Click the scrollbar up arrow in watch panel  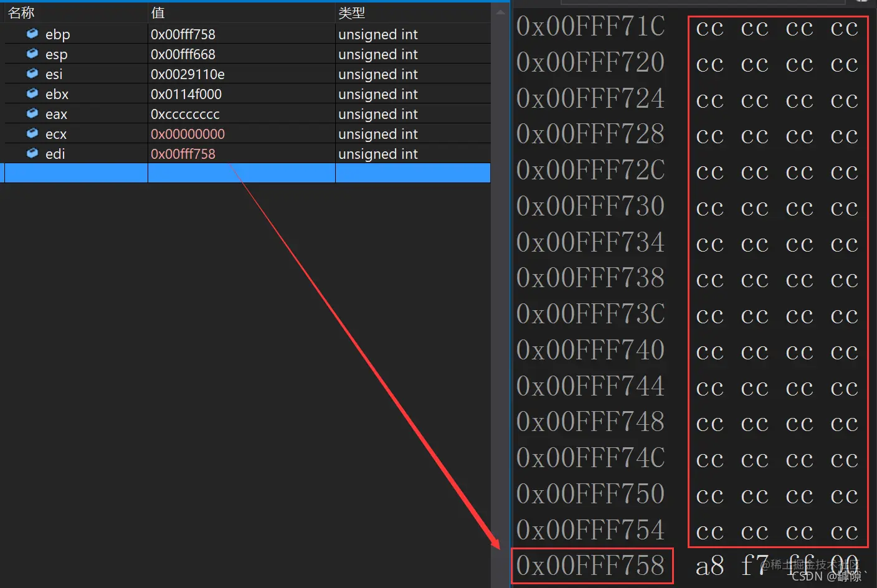click(x=500, y=12)
